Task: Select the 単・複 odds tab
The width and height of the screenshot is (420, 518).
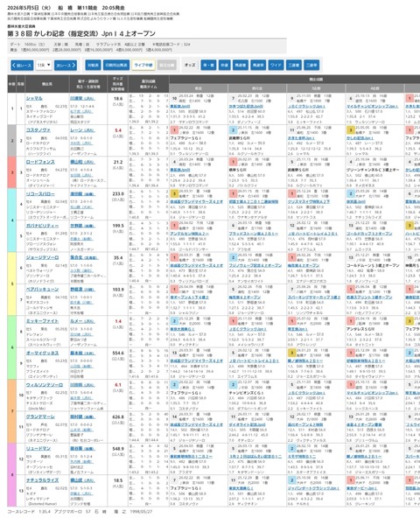Action: [208, 65]
